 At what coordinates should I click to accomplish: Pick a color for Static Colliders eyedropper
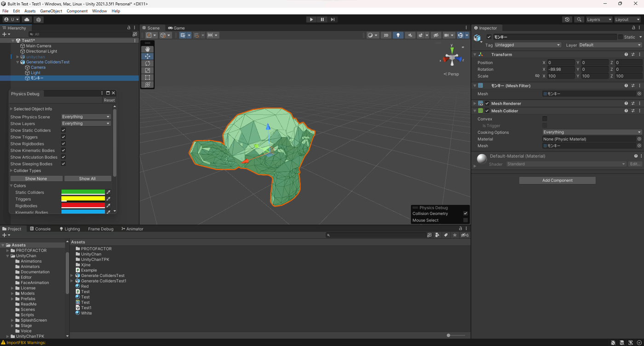[109, 192]
